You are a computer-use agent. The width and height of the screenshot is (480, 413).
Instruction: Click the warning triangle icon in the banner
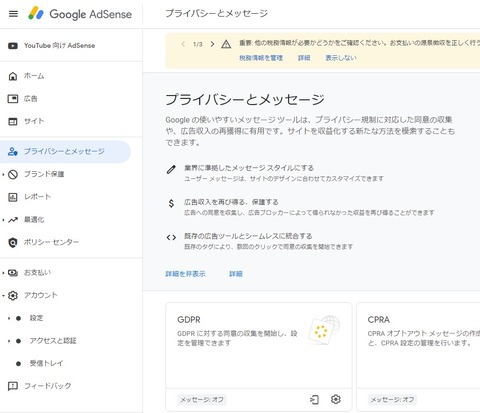coord(226,44)
